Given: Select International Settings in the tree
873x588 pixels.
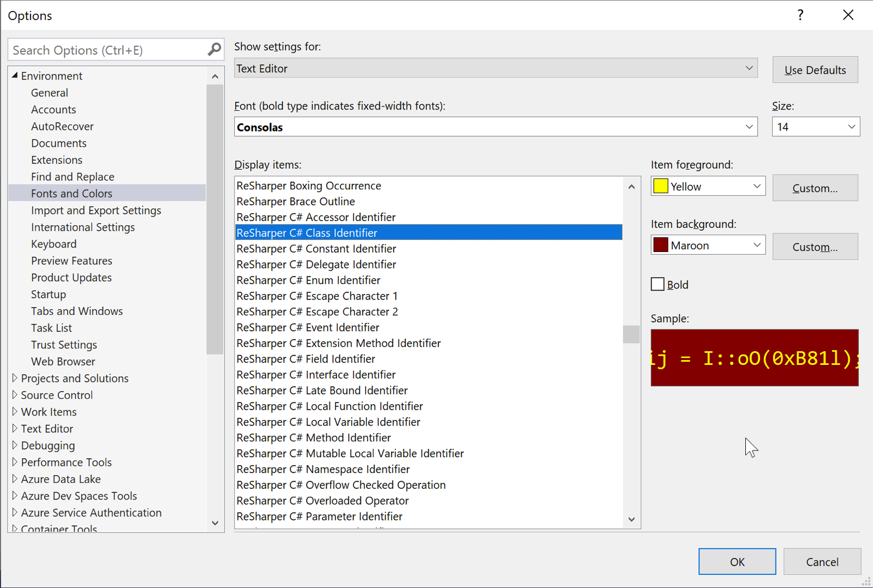Looking at the screenshot, I should coord(83,227).
